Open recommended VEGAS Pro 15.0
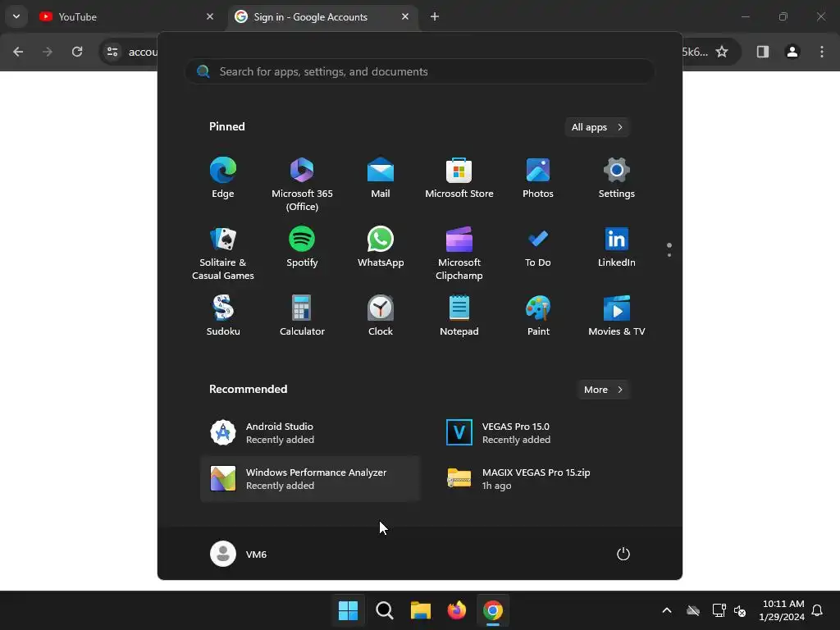Viewport: 840px width, 630px height. click(x=546, y=433)
